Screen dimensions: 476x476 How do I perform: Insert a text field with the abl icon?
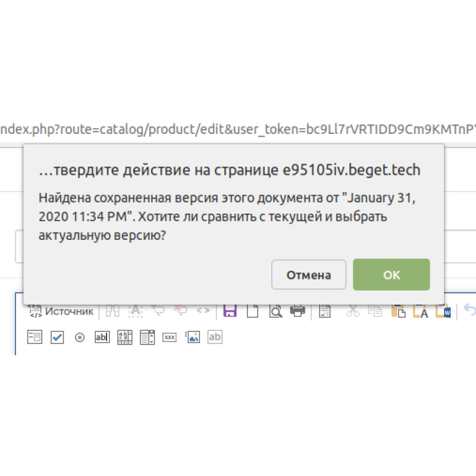pos(102,337)
